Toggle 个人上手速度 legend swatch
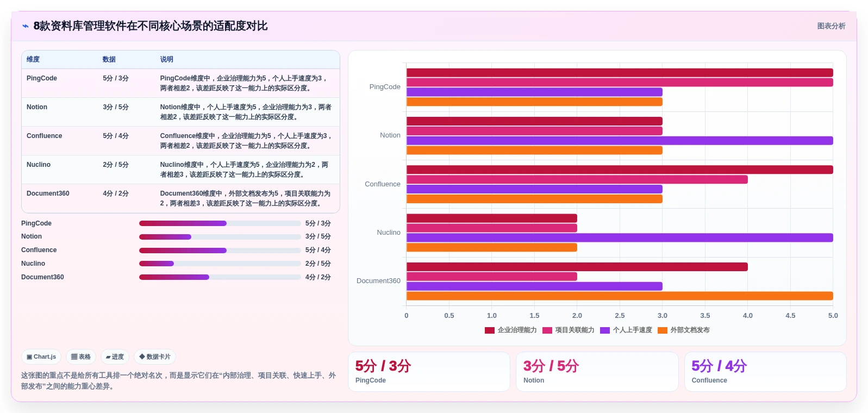Viewport: 868px width, 413px height. [x=605, y=330]
